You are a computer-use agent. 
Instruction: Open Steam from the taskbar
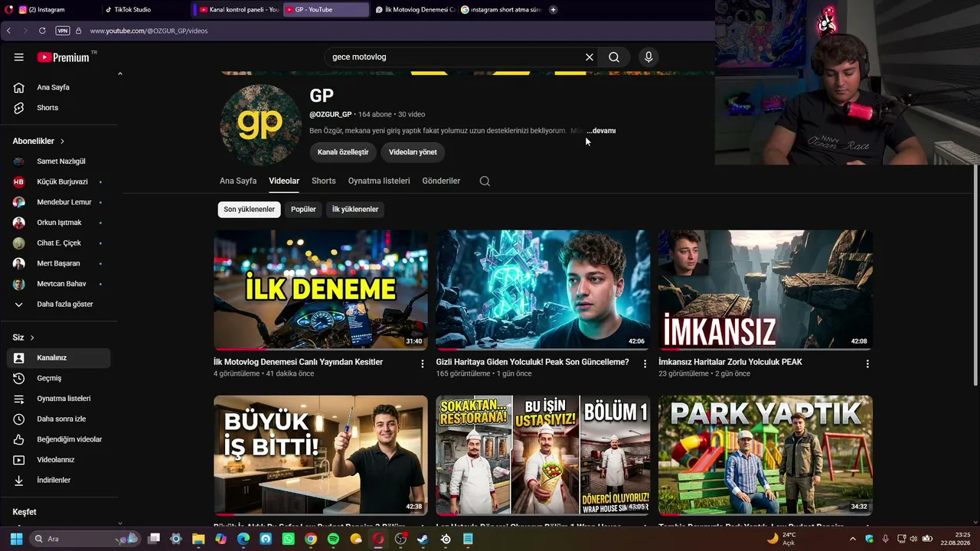click(423, 539)
